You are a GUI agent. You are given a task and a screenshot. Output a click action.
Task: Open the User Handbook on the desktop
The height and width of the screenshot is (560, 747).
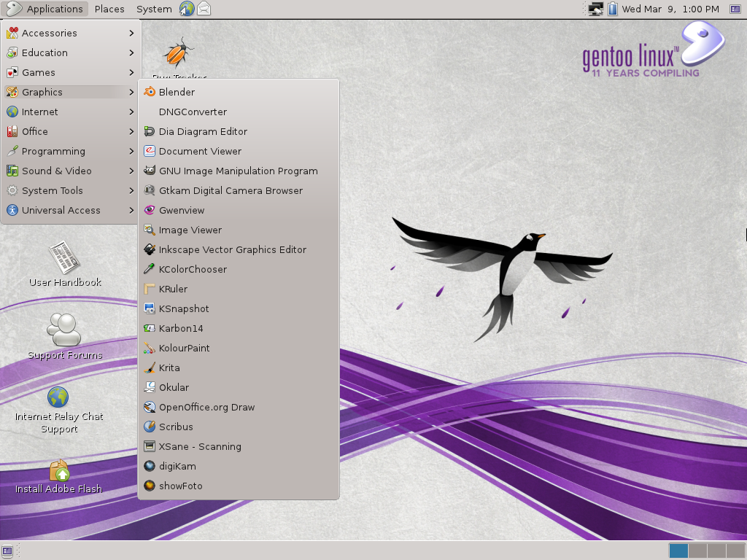pyautogui.click(x=64, y=262)
